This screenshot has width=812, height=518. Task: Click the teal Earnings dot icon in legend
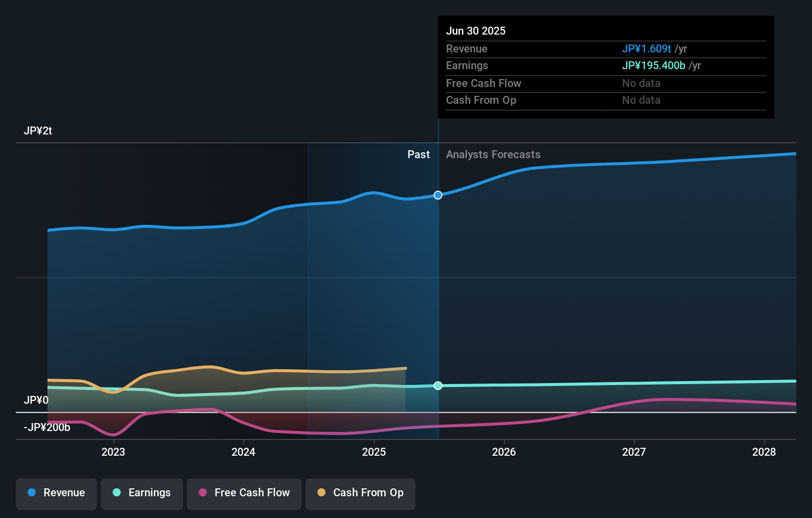[x=116, y=493]
